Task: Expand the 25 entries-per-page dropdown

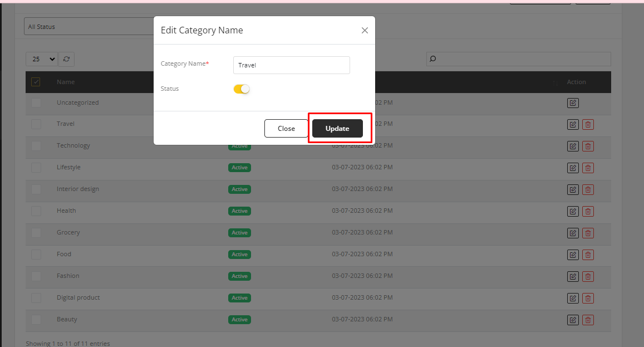Action: click(x=42, y=59)
